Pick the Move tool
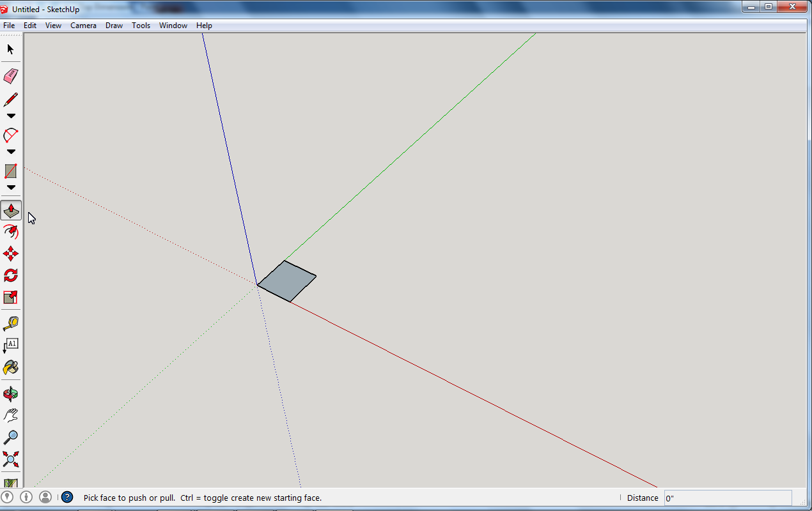The width and height of the screenshot is (812, 511). (11, 254)
